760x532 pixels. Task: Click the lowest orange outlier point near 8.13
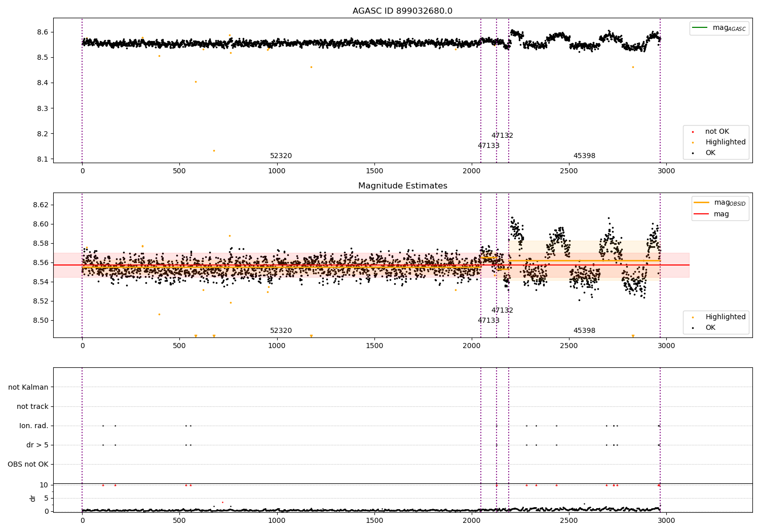(214, 150)
